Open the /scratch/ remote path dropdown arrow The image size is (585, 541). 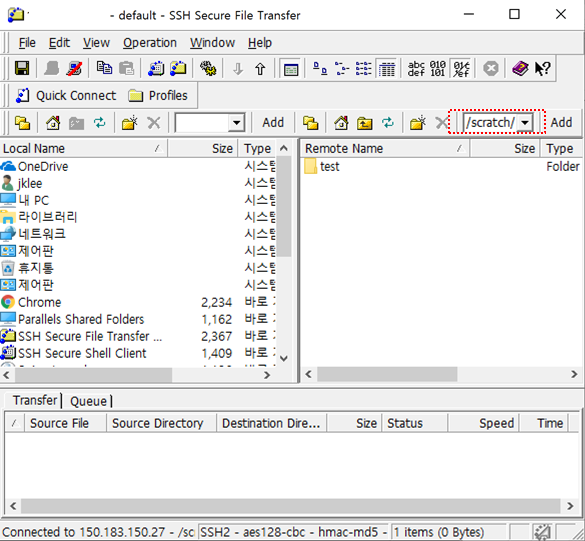525,123
